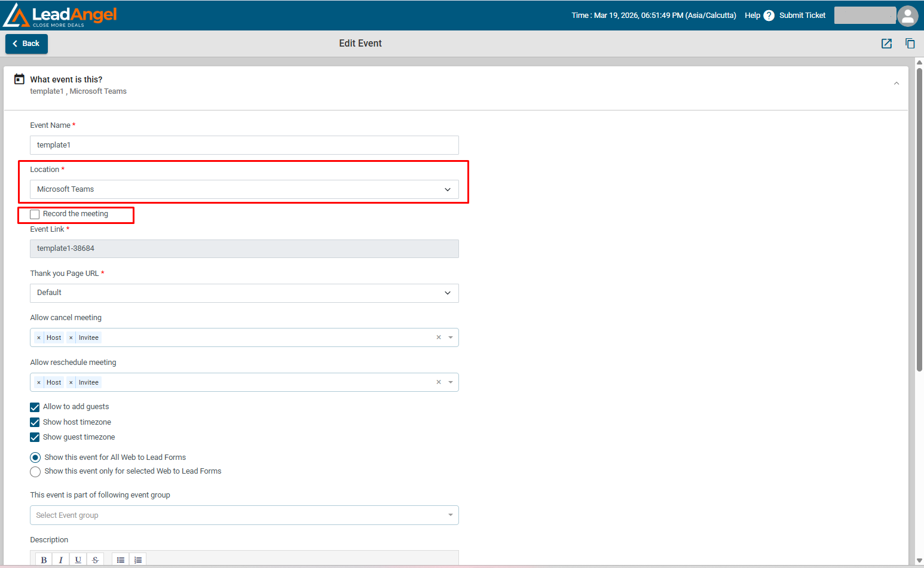
Task: Remove Host tag from Allow cancel meeting
Action: tap(39, 338)
